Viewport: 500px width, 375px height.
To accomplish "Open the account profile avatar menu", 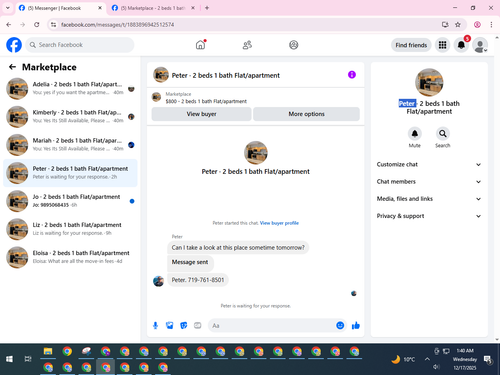I will pyautogui.click(x=480, y=45).
